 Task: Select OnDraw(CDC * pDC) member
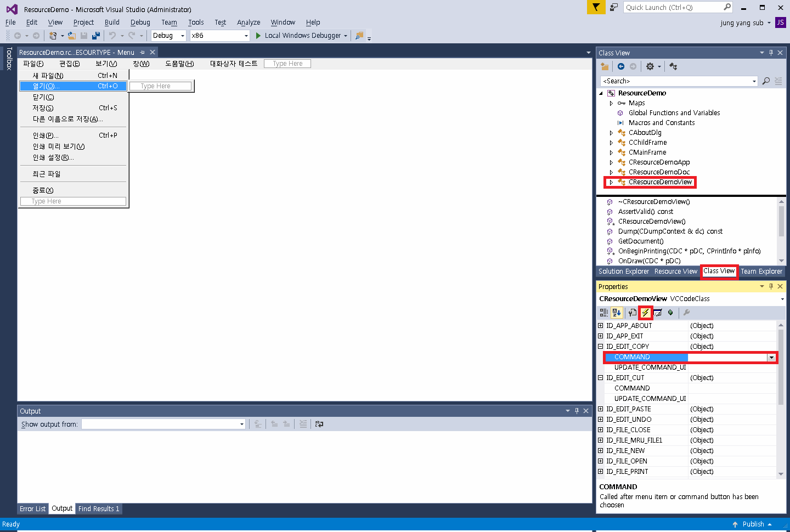pyautogui.click(x=649, y=261)
